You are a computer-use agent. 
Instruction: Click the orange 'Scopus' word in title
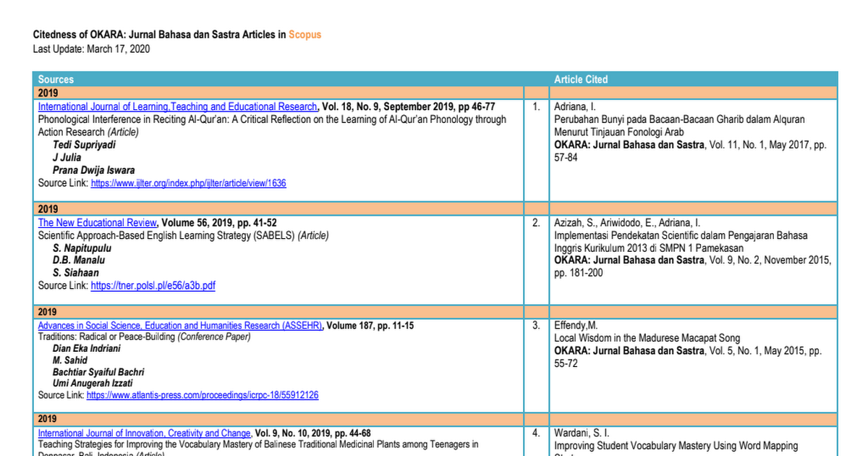[x=305, y=34]
